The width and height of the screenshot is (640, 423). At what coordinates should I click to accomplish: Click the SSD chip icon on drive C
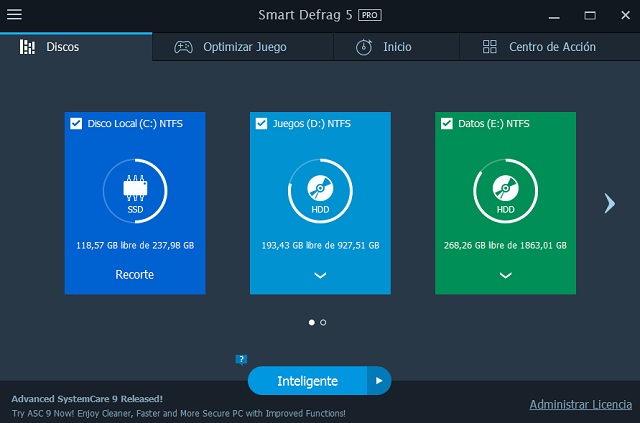click(135, 188)
